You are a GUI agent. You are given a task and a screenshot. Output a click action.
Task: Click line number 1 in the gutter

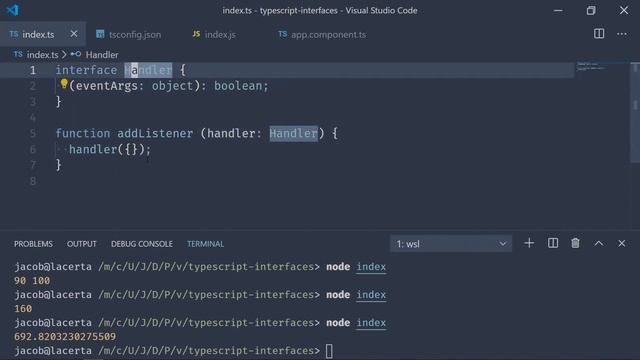tap(33, 71)
